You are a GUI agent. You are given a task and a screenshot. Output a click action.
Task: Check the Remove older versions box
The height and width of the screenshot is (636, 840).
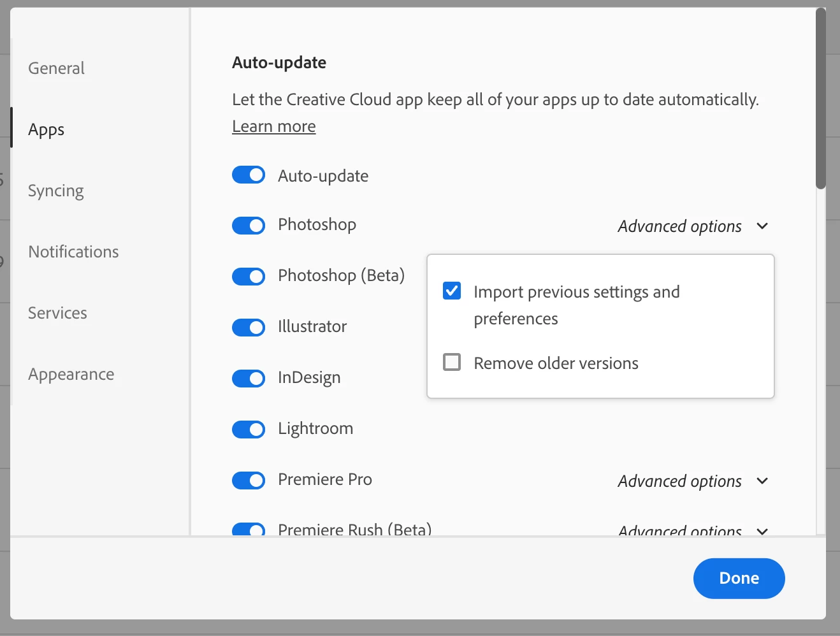(452, 363)
